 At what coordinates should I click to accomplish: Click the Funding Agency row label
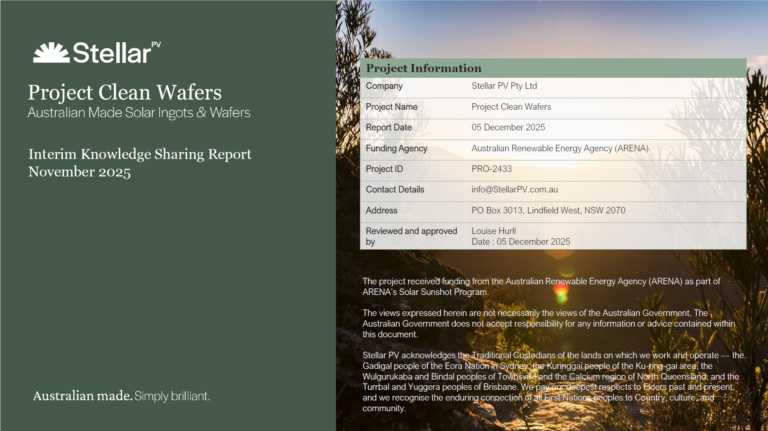click(398, 148)
